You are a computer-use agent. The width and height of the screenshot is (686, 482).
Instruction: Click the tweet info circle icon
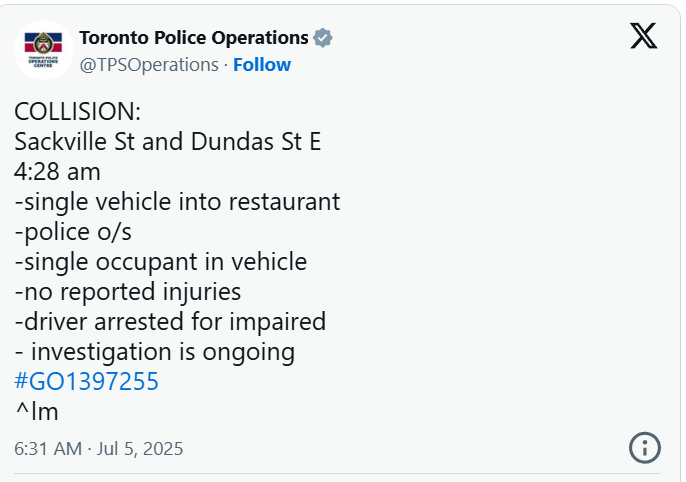point(644,447)
